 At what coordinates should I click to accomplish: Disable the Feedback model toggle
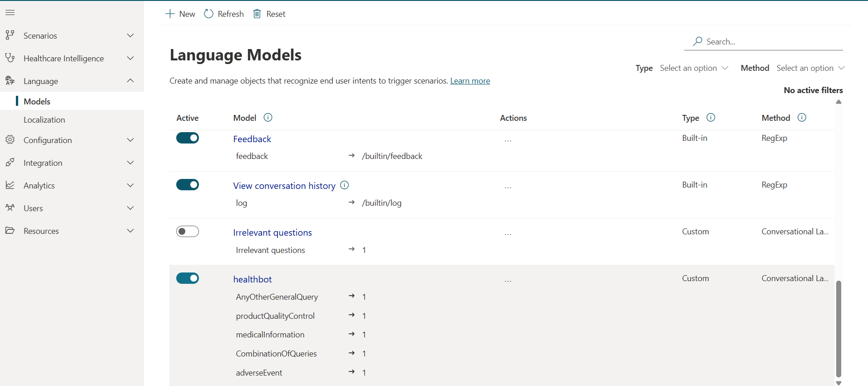(188, 138)
